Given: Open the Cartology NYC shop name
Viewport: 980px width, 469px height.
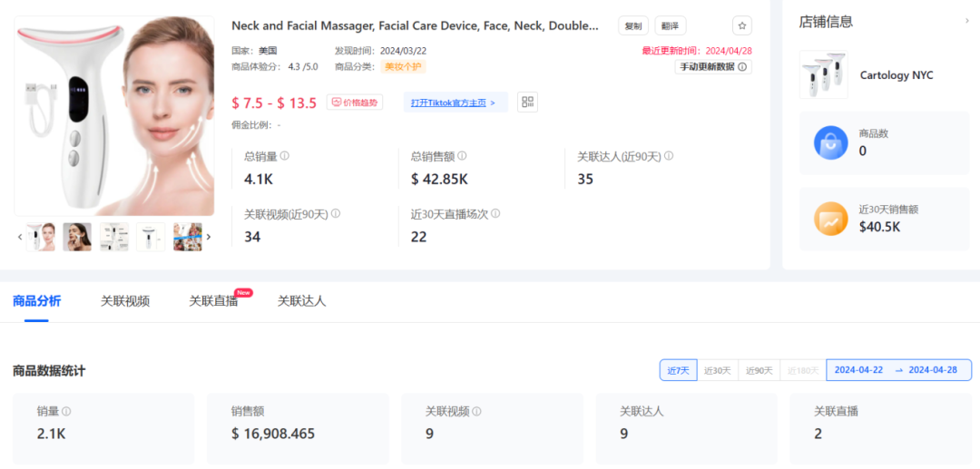Looking at the screenshot, I should click(x=897, y=75).
